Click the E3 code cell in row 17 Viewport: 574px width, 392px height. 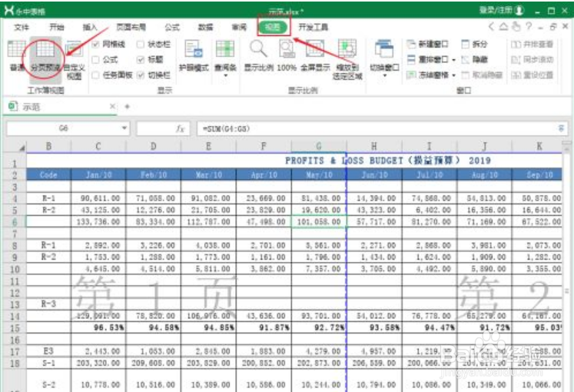pos(48,351)
